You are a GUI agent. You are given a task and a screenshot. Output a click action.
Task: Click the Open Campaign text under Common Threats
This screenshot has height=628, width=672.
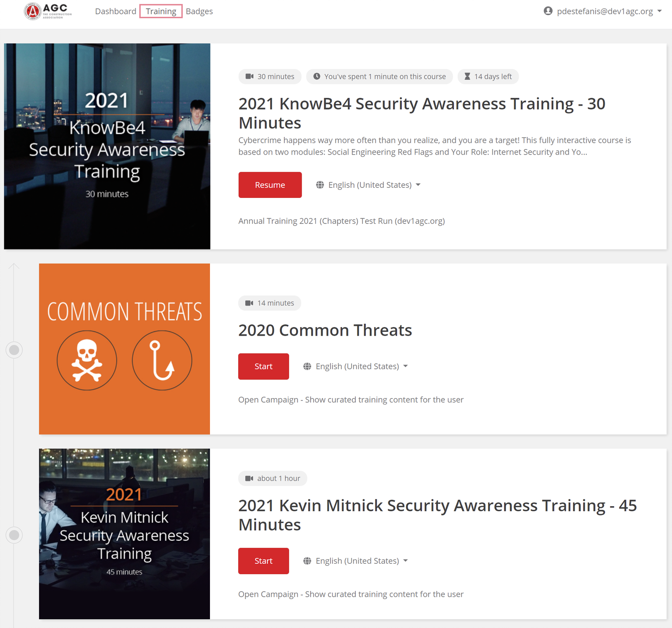(351, 399)
